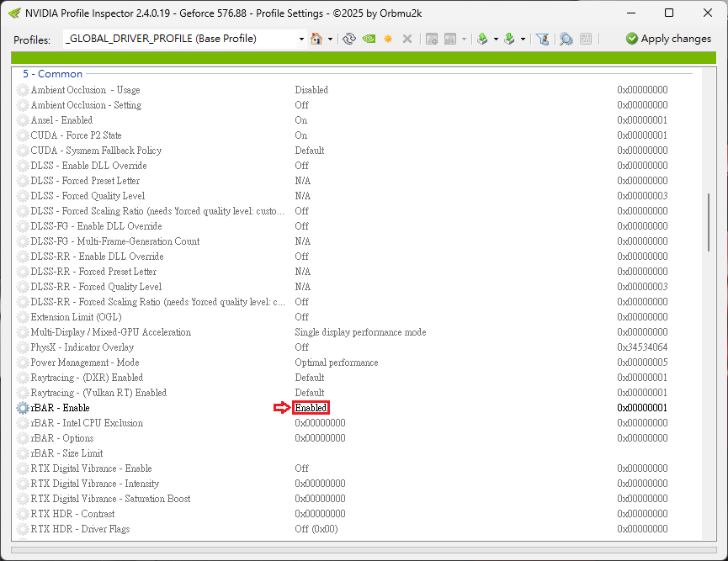Open export options dropdown arrow
This screenshot has width=728, height=561.
(x=496, y=39)
